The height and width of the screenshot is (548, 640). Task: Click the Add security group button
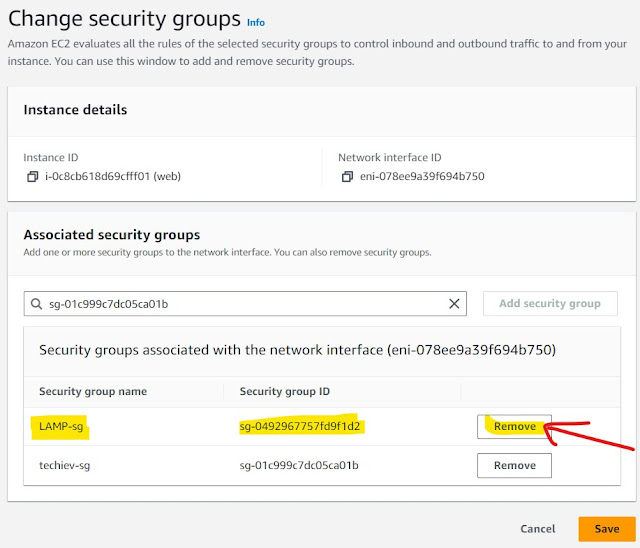tap(550, 304)
